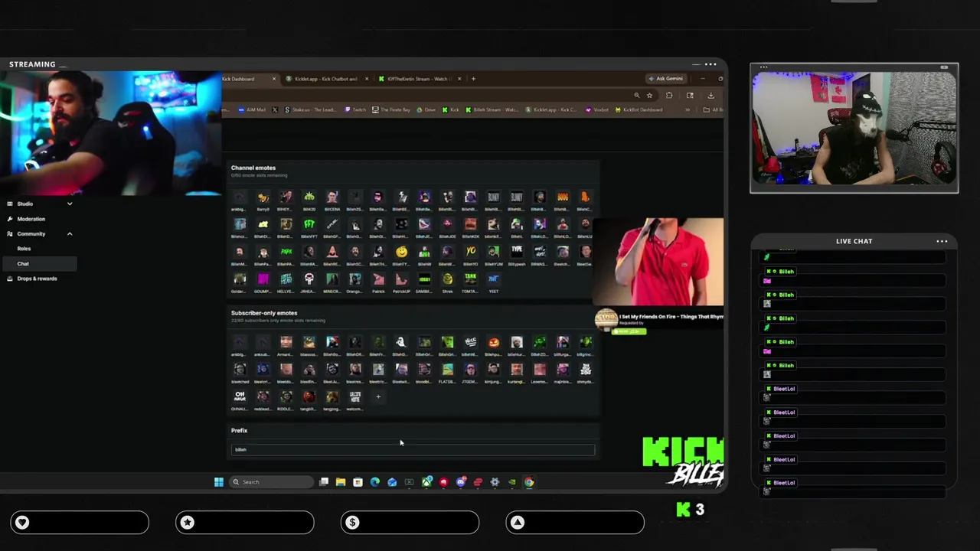Select the BillFFT green emote
This screenshot has height=551, width=980.
tap(309, 225)
